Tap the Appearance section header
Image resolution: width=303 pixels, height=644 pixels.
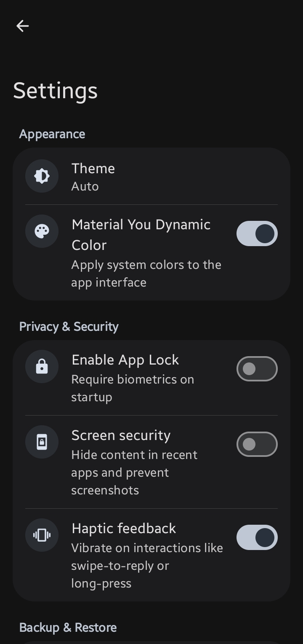coord(52,134)
